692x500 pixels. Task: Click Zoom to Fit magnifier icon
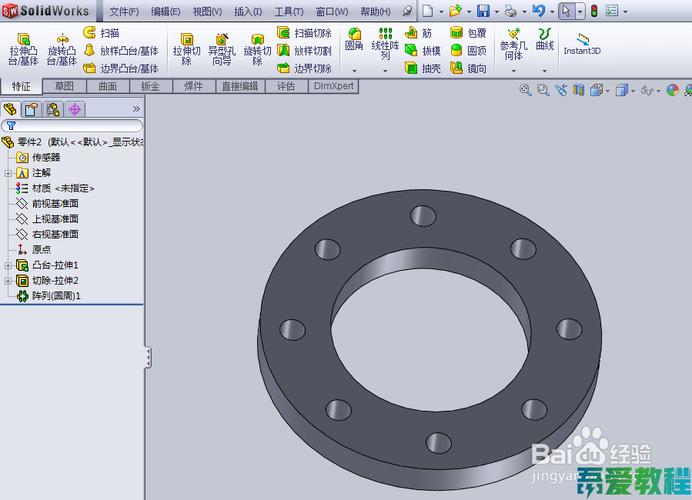pyautogui.click(x=525, y=90)
